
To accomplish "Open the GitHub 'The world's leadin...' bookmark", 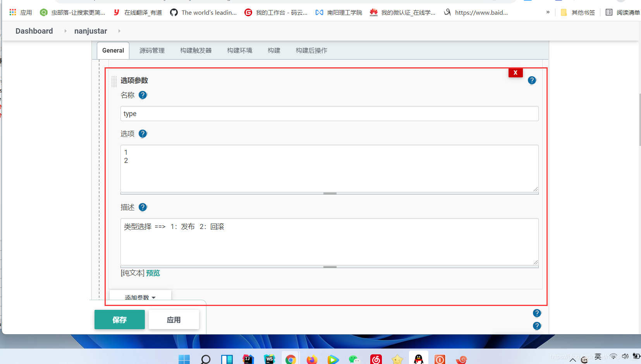I will pyautogui.click(x=203, y=12).
